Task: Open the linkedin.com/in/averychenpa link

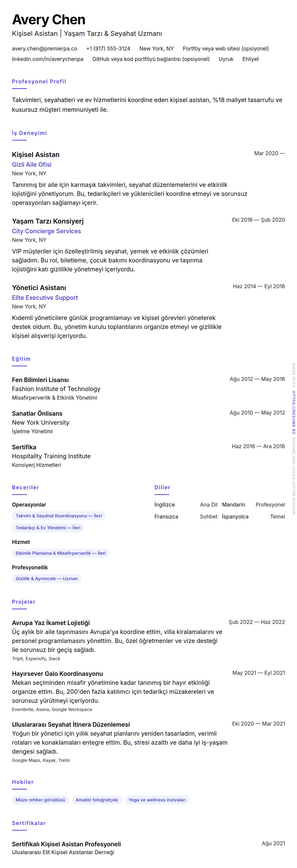Action: pyautogui.click(x=48, y=59)
